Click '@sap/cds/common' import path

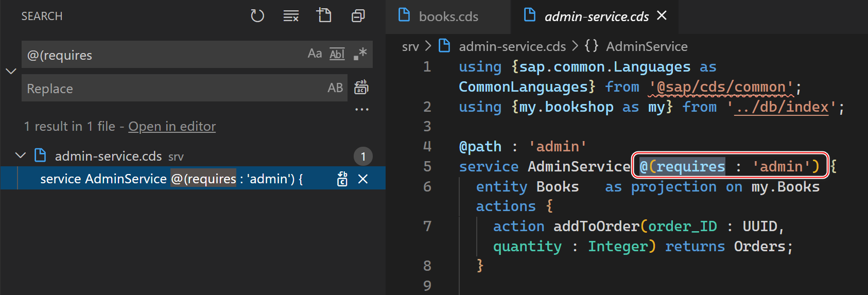pos(721,86)
